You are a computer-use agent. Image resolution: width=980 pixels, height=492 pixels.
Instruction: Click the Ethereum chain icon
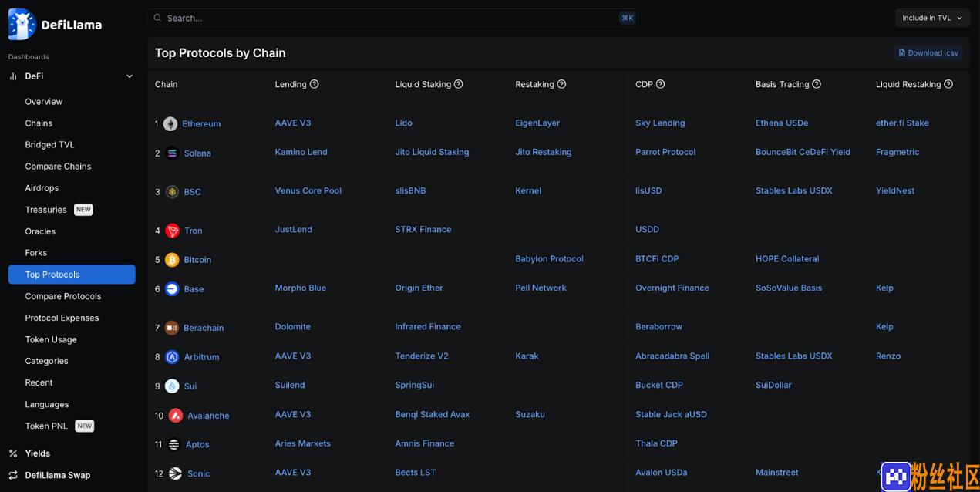click(x=170, y=124)
